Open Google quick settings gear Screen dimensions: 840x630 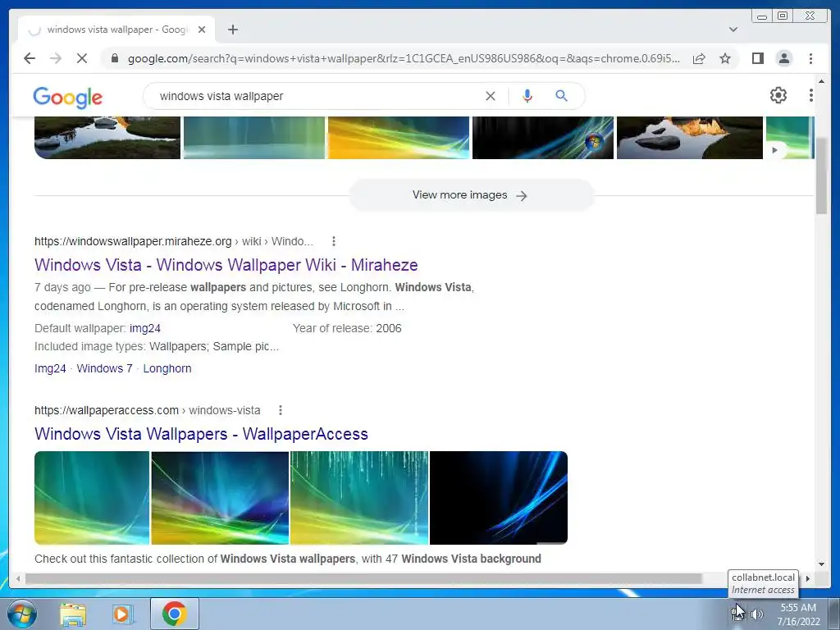coord(778,95)
